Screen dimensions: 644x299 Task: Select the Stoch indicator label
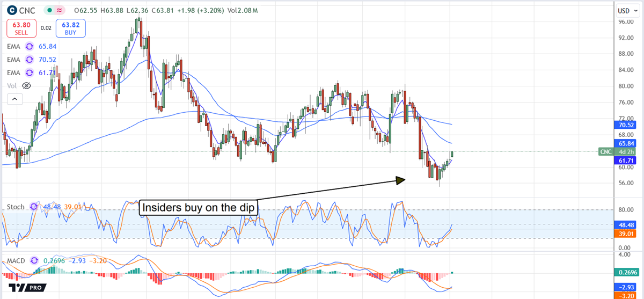coord(16,207)
